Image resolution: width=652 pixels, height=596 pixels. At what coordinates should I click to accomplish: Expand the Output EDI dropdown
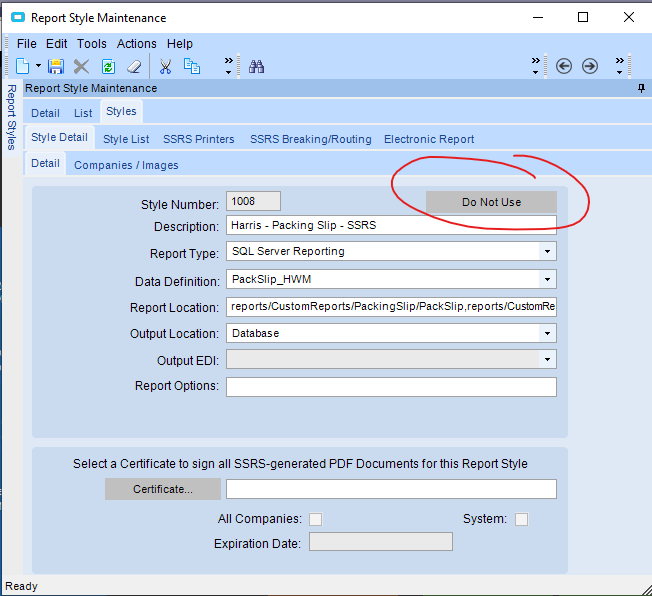point(547,359)
